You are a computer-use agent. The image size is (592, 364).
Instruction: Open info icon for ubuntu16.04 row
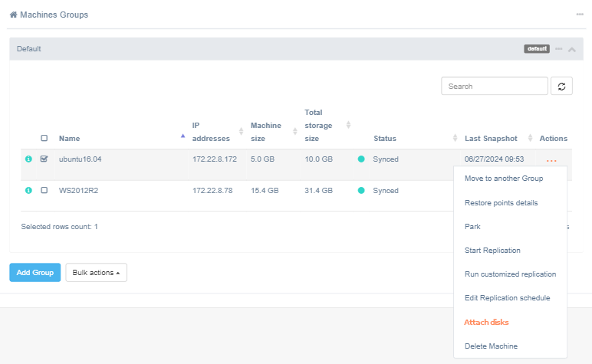(28, 159)
